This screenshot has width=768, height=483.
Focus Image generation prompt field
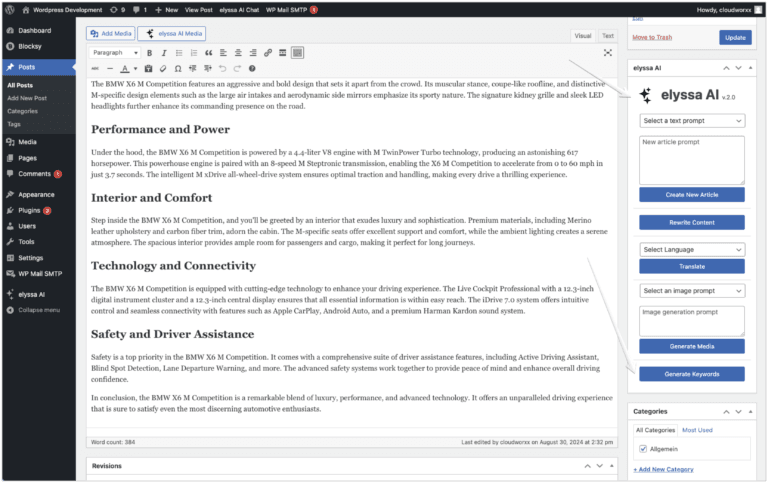[692, 321]
